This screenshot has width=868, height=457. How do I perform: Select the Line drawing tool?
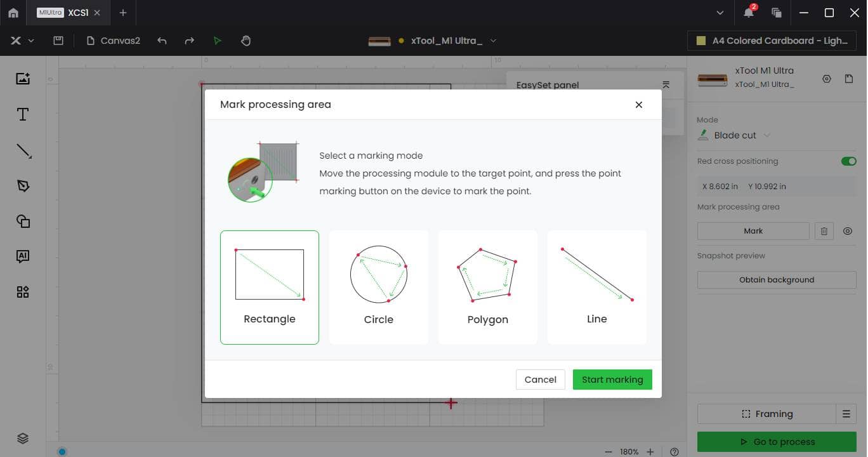23,150
